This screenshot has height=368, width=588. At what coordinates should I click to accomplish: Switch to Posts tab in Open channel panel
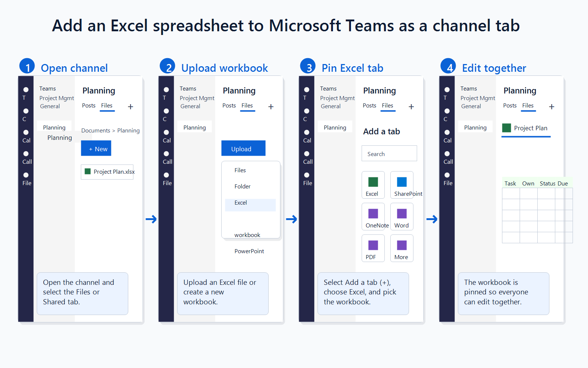[89, 106]
